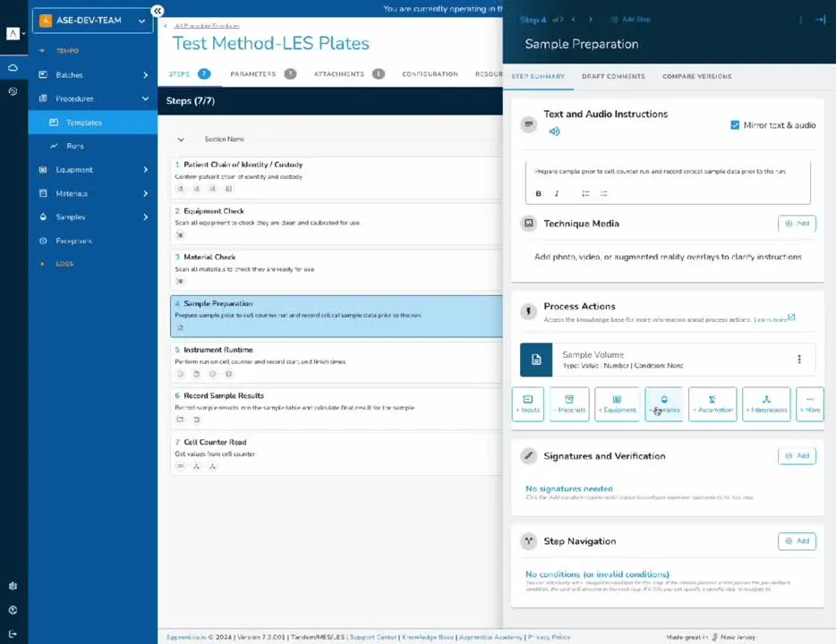Insert a numbered list in the instructions editor
The width and height of the screenshot is (836, 644).
(585, 193)
